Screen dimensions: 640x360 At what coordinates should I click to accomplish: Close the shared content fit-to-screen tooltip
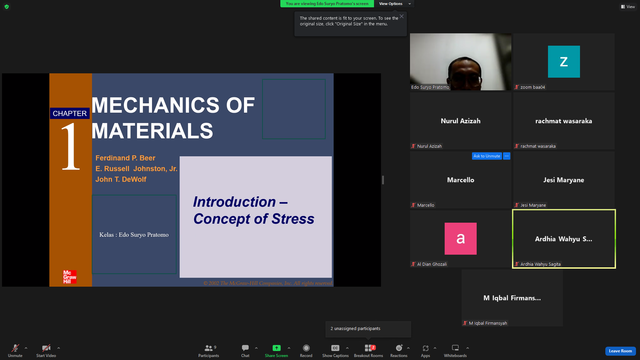[402, 16]
